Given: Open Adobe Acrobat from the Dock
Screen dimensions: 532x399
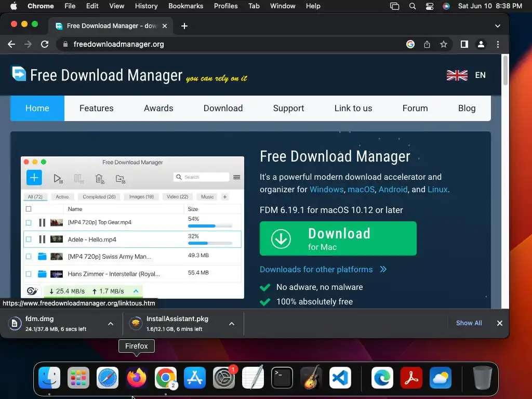Looking at the screenshot, I should tap(411, 378).
